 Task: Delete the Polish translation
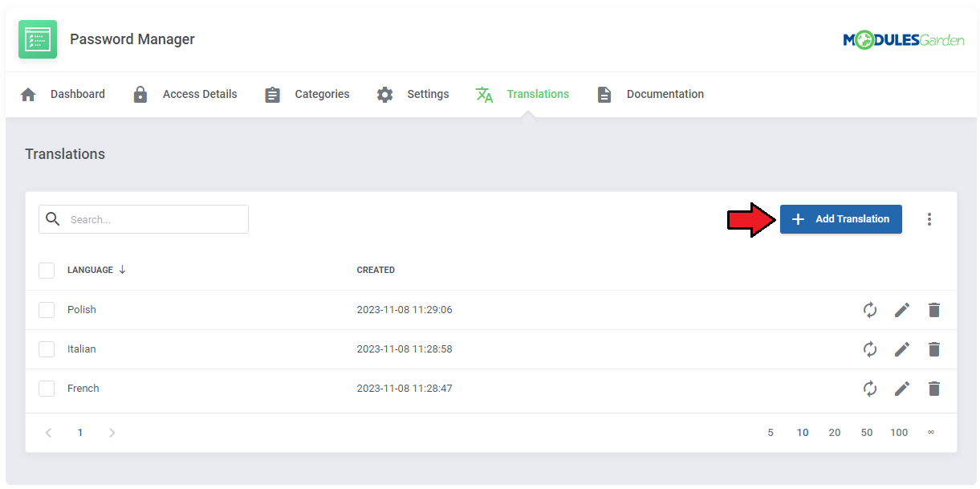pyautogui.click(x=934, y=310)
